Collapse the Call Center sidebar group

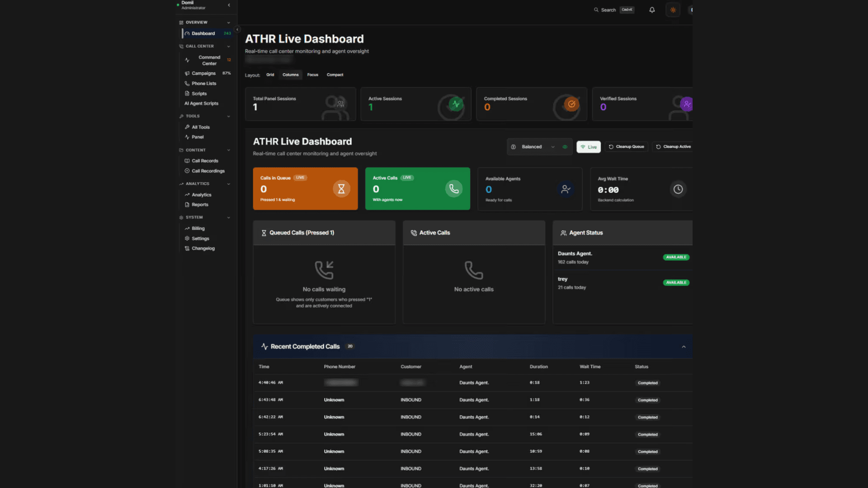coord(228,46)
